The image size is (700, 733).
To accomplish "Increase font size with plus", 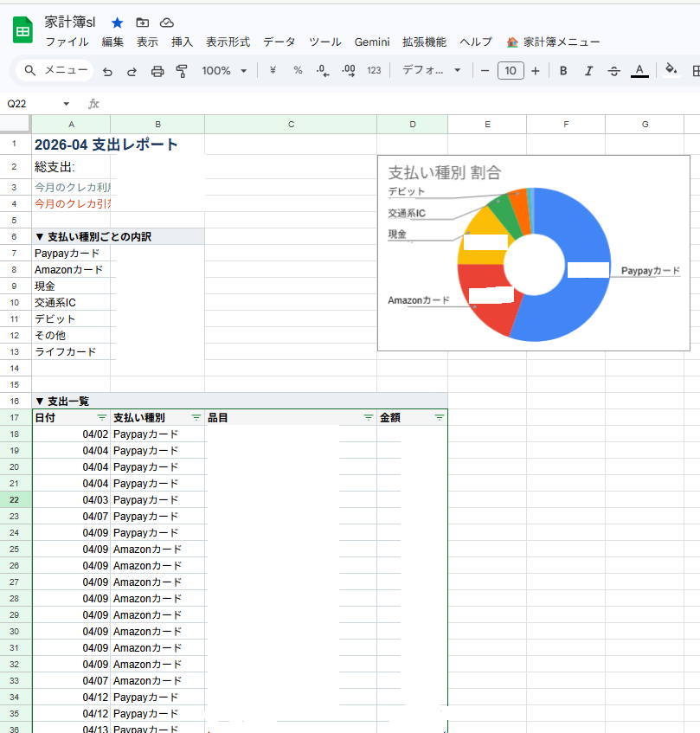I will coord(536,71).
